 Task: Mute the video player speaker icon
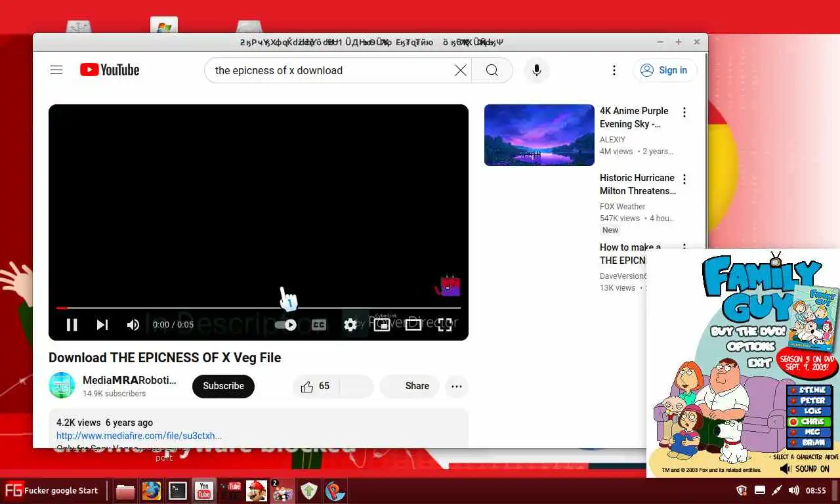[133, 325]
